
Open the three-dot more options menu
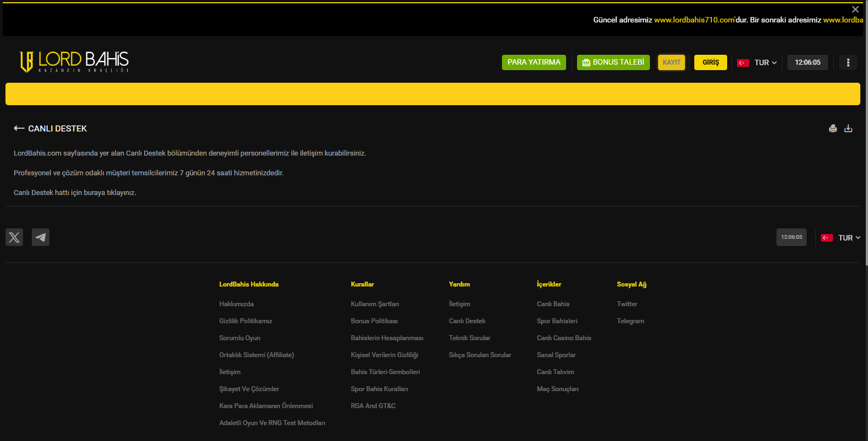pos(848,62)
